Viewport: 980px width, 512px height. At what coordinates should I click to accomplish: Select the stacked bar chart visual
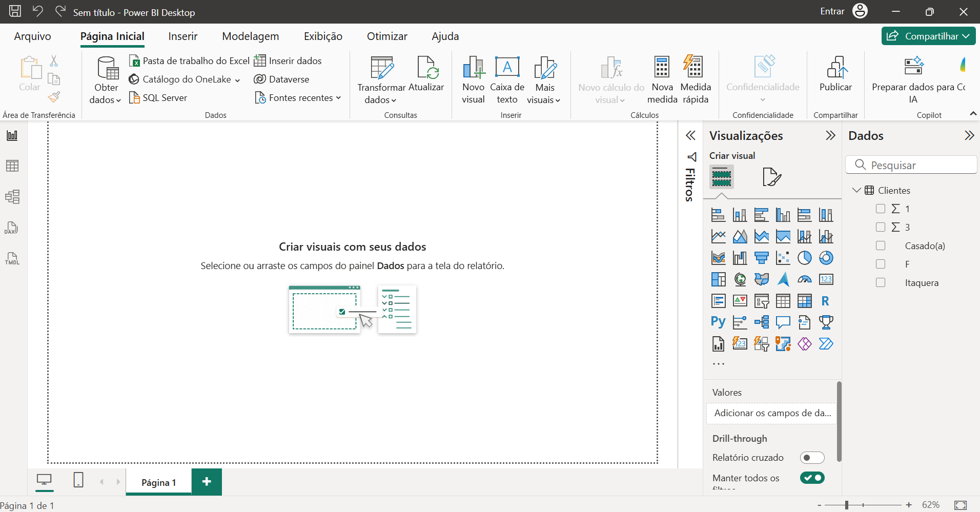pyautogui.click(x=719, y=215)
